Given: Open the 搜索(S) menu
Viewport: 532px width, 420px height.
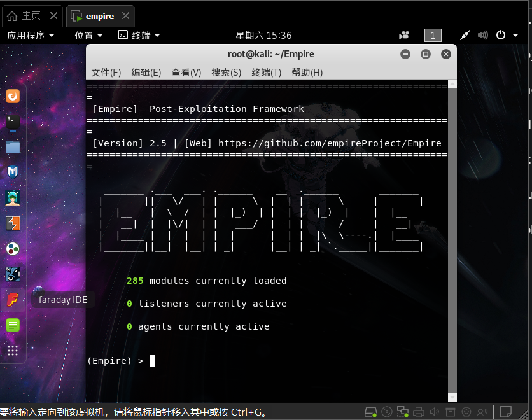Looking at the screenshot, I should (227, 73).
